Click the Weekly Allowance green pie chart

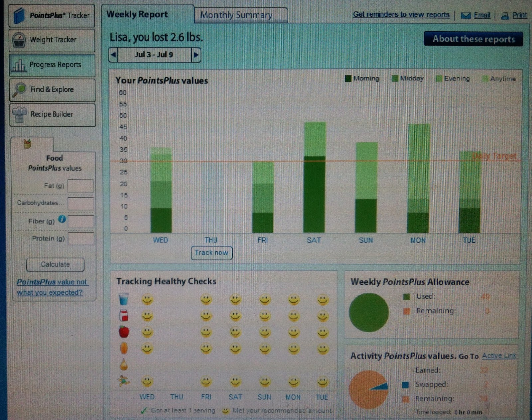(368, 312)
